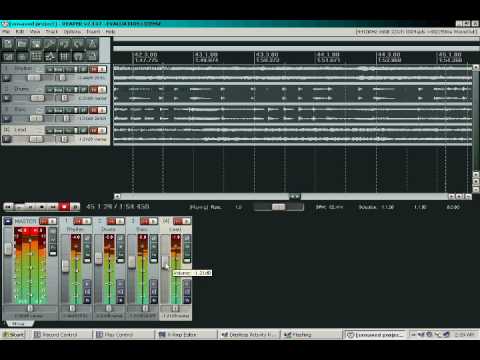Click the Master icon in the mixer
This screenshot has height=360, width=480.
[8, 221]
